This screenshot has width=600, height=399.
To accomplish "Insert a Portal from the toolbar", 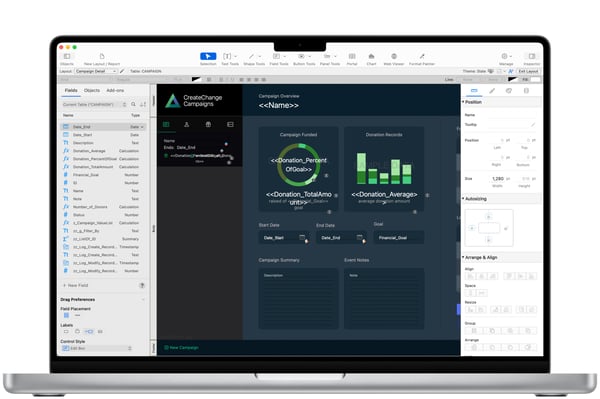I will tap(352, 56).
